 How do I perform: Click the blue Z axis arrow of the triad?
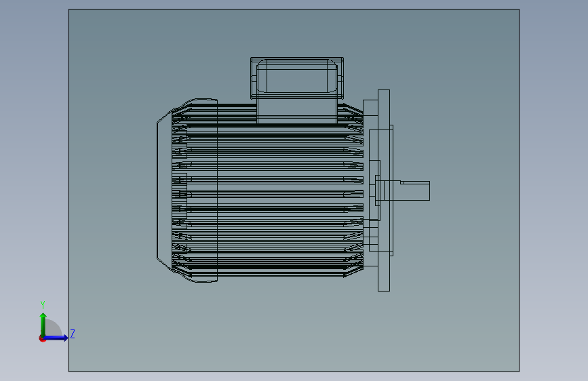tap(56, 338)
